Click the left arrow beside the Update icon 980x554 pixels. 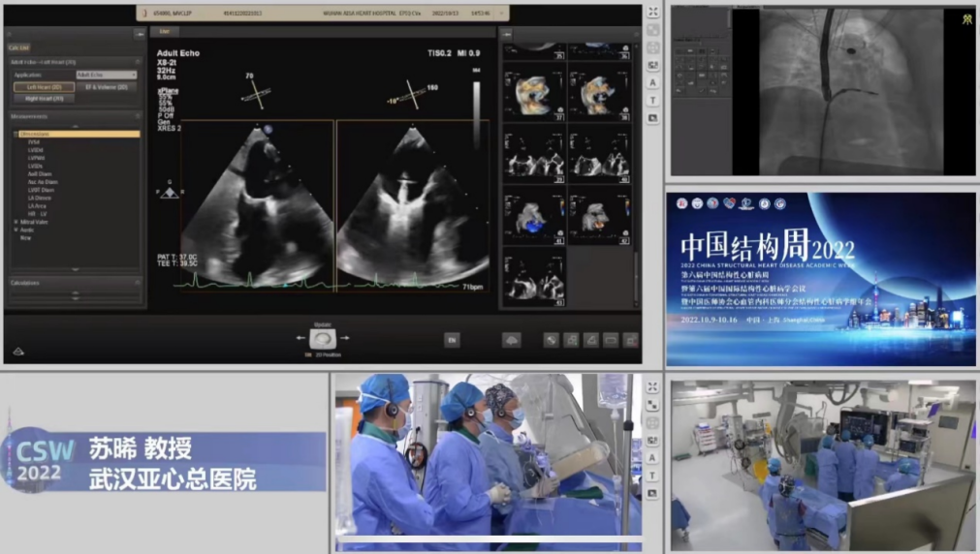click(300, 338)
